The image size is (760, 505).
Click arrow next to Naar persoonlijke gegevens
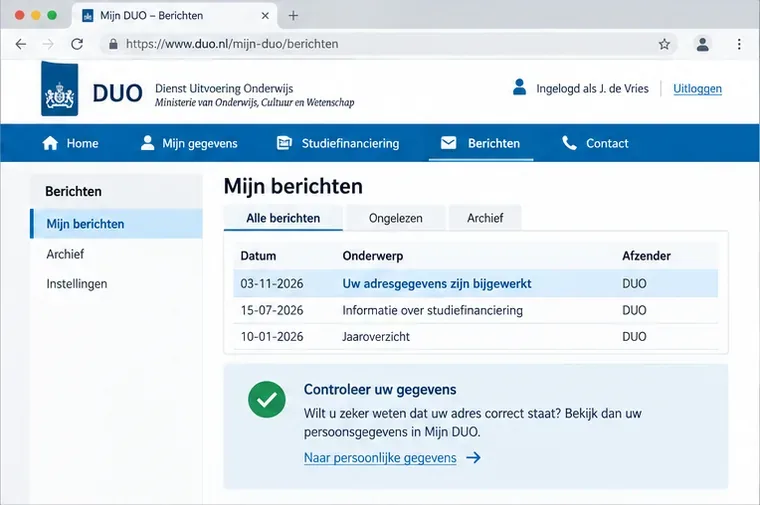point(474,458)
